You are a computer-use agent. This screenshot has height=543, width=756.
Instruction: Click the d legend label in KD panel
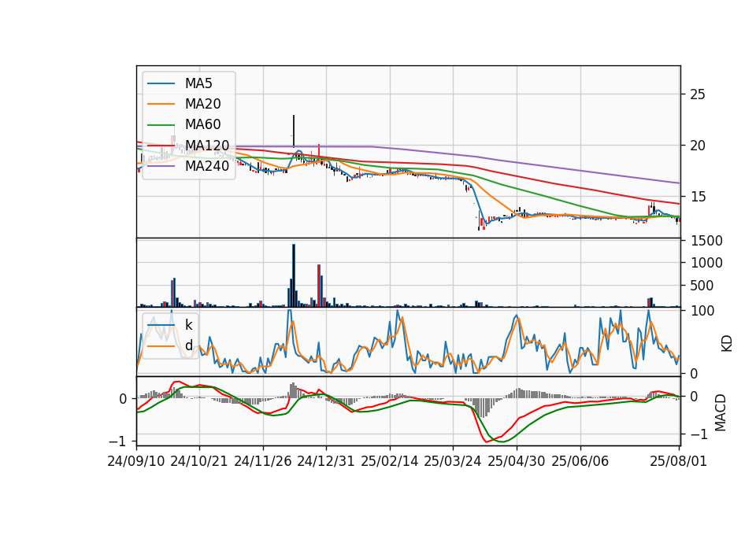(x=189, y=345)
